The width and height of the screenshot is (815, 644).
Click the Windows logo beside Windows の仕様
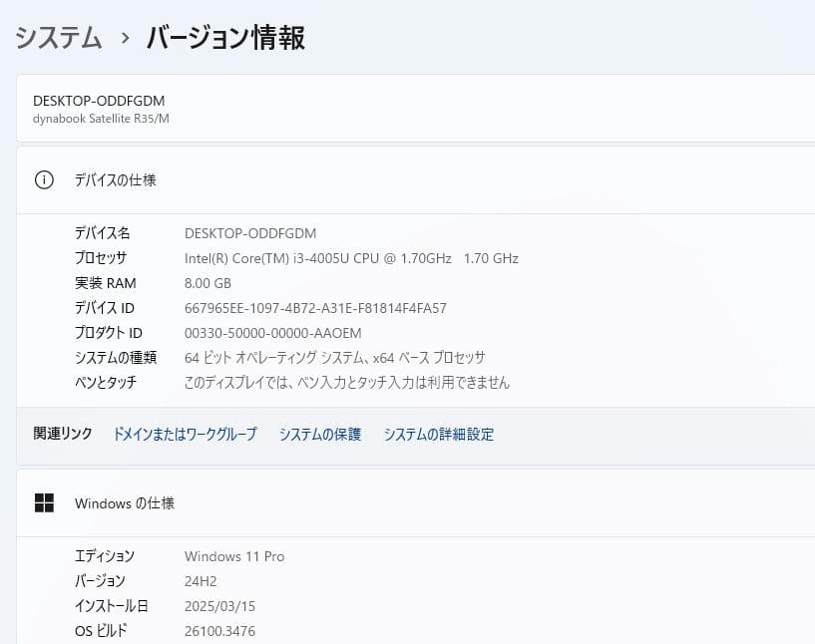[x=44, y=503]
